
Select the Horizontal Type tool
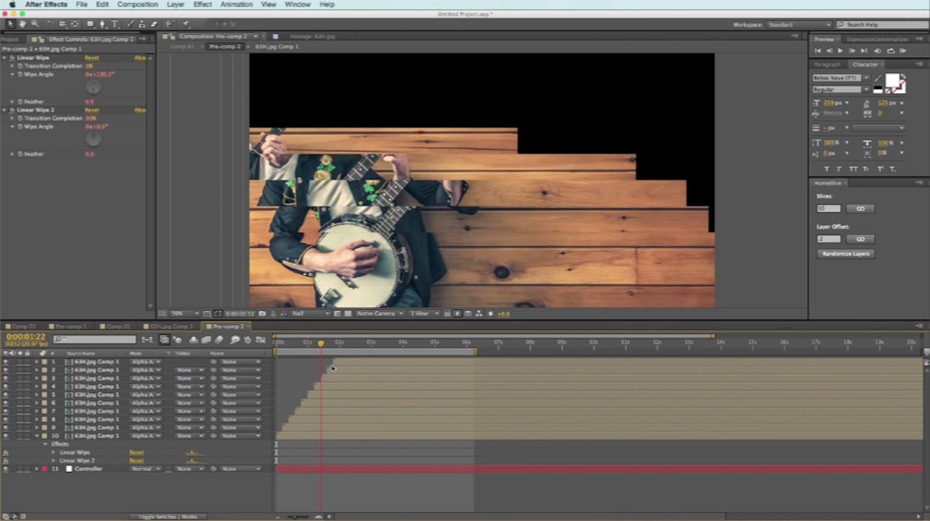tap(114, 23)
